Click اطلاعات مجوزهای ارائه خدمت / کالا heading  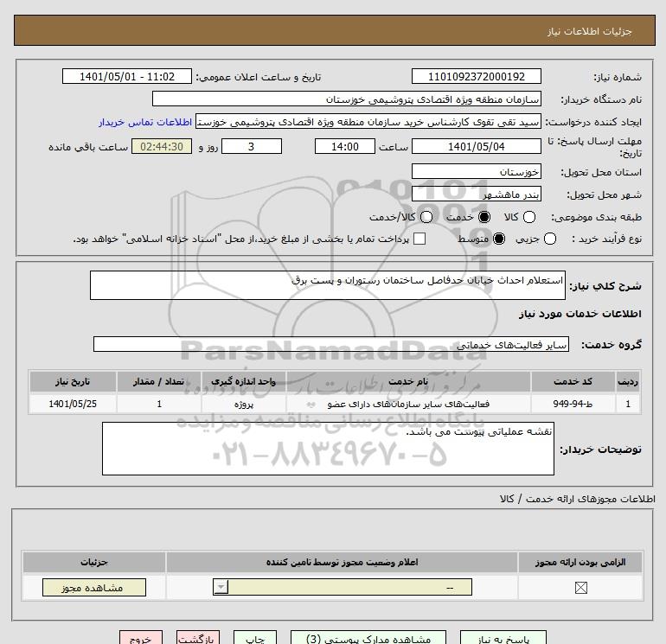click(577, 499)
